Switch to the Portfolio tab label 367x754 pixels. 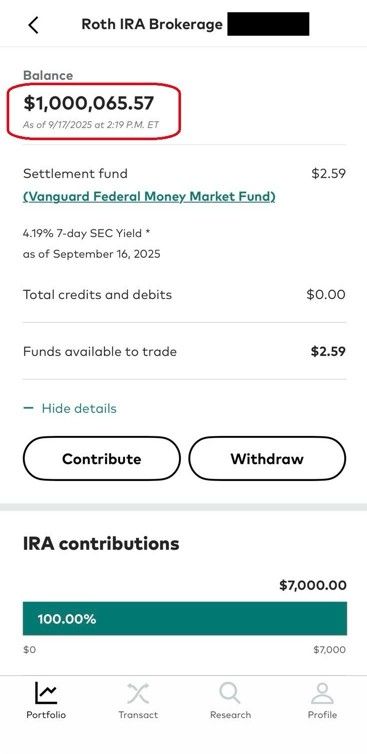click(46, 715)
